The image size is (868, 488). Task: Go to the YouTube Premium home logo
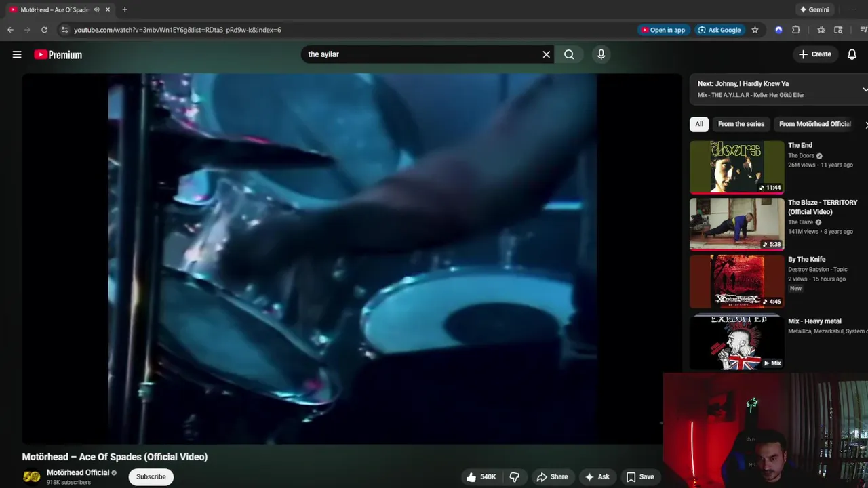tap(58, 55)
